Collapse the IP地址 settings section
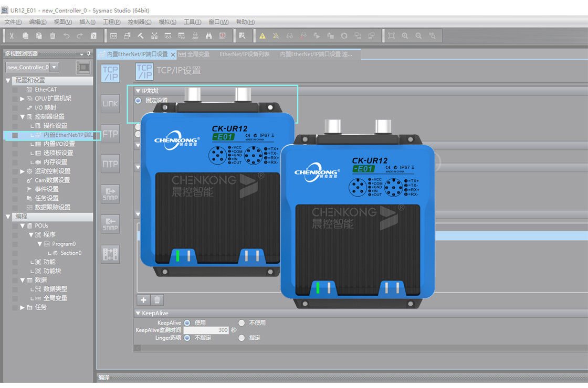Screen dimensions: 588x388 (138, 91)
